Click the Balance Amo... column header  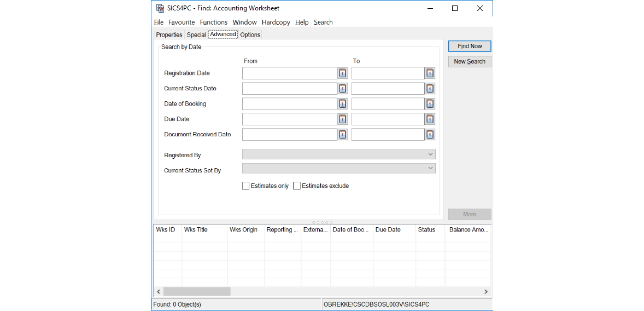(x=468, y=229)
